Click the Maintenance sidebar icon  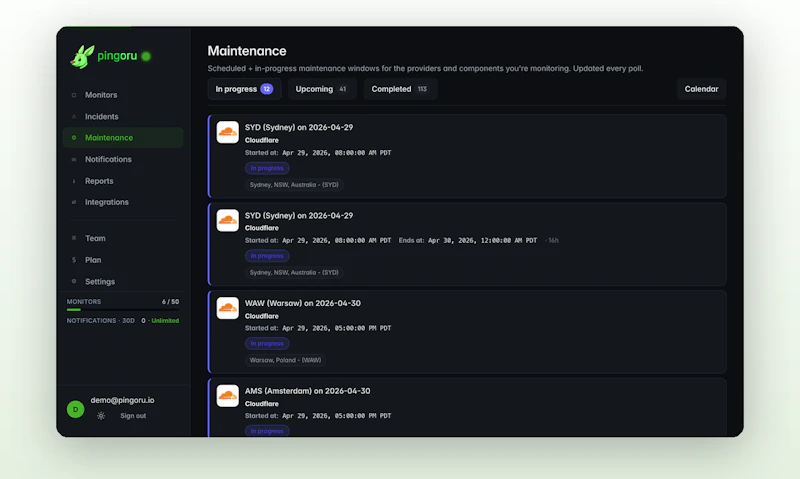click(74, 138)
